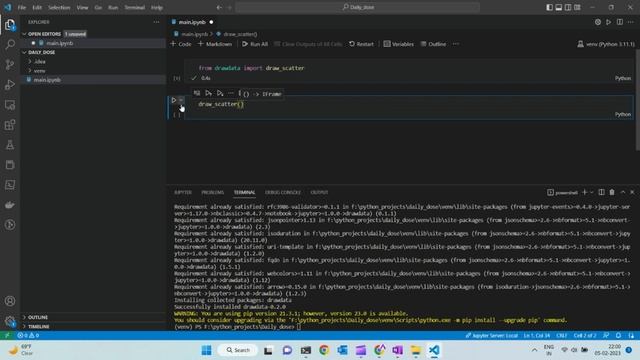Open the Variables panel from the notebook toolbar
The width and height of the screenshot is (640, 360).
pos(398,44)
